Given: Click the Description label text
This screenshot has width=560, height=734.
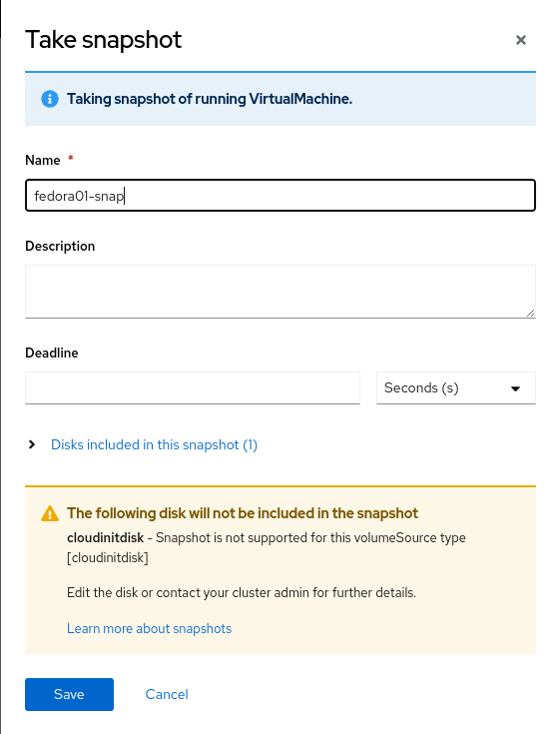Looking at the screenshot, I should click(60, 247).
